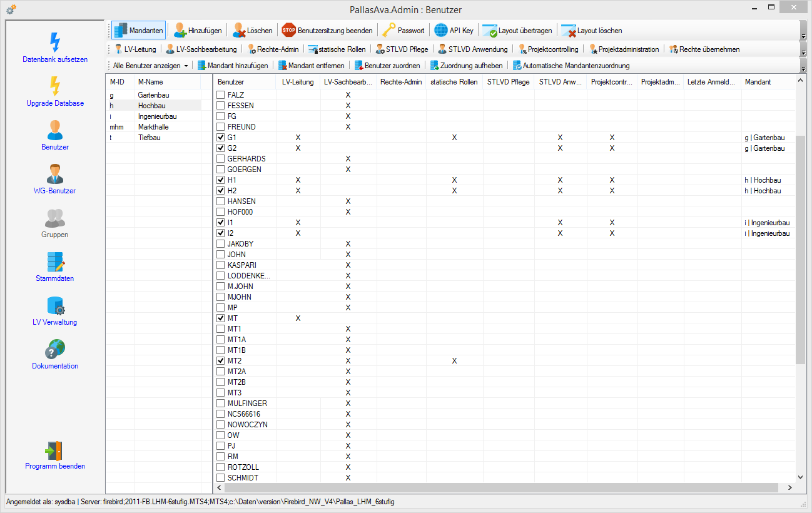The height and width of the screenshot is (513, 812).
Task: Click the M-Name column header
Action: pyautogui.click(x=167, y=82)
